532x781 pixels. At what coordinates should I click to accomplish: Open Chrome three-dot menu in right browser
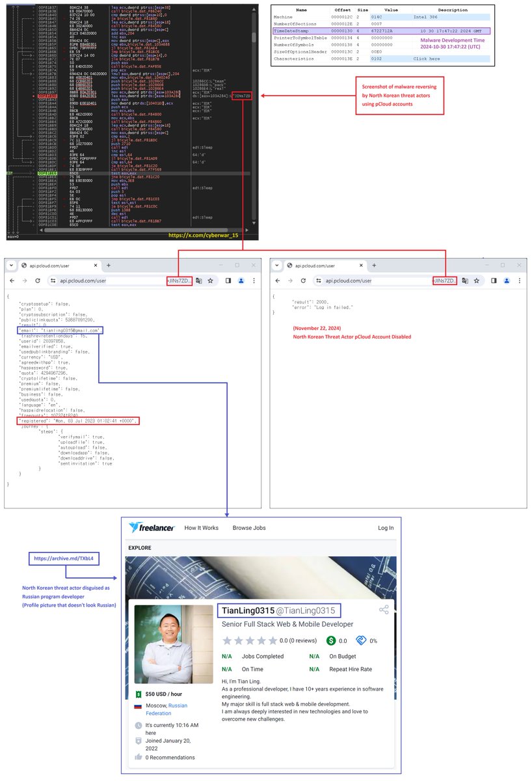click(519, 281)
